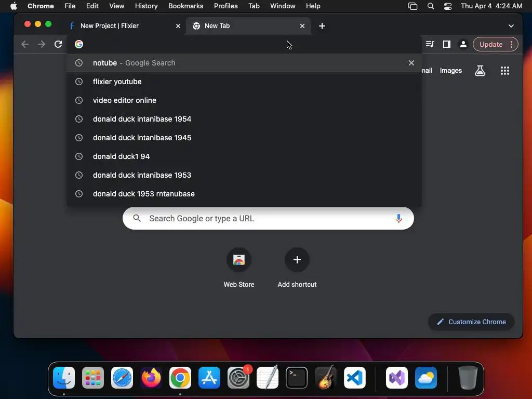Open Control Center in menu bar
The height and width of the screenshot is (399, 532).
[x=448, y=6]
